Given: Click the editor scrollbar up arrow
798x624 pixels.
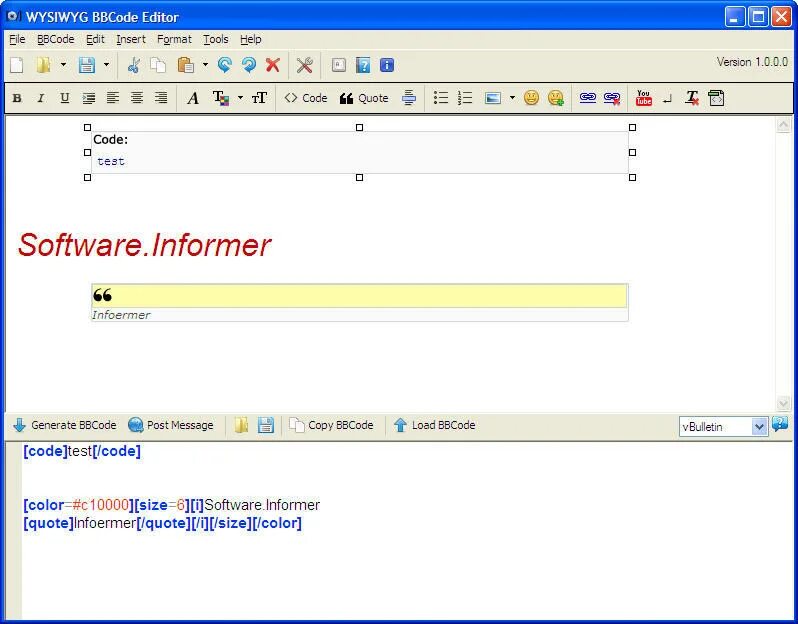Looking at the screenshot, I should (783, 125).
